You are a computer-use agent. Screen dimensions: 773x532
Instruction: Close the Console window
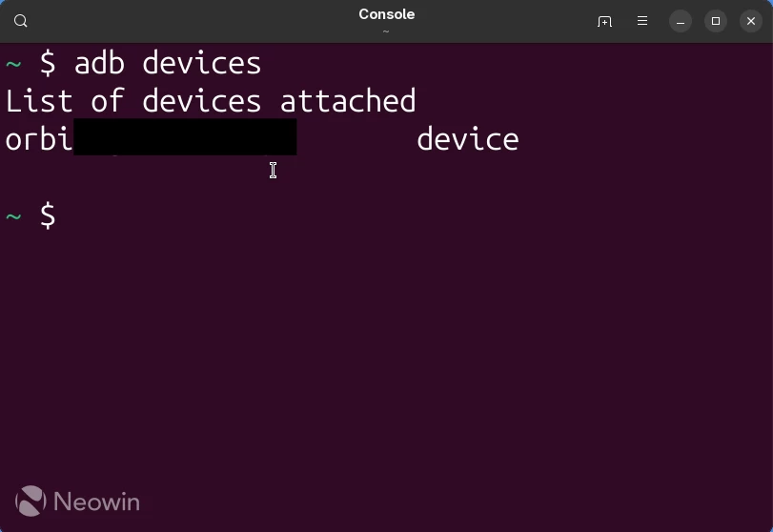pos(751,21)
